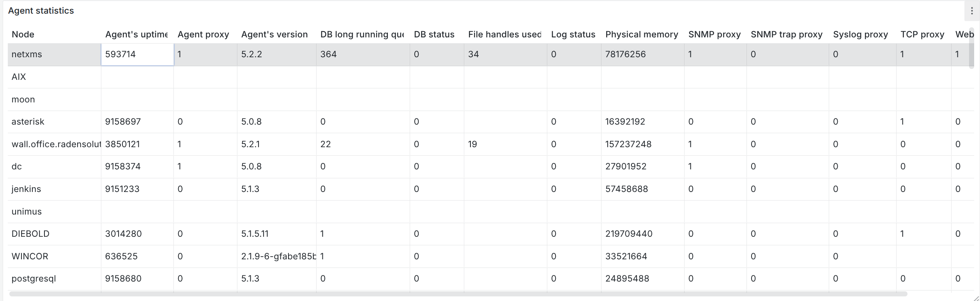
Task: Click uptime value 3850121
Action: (122, 144)
